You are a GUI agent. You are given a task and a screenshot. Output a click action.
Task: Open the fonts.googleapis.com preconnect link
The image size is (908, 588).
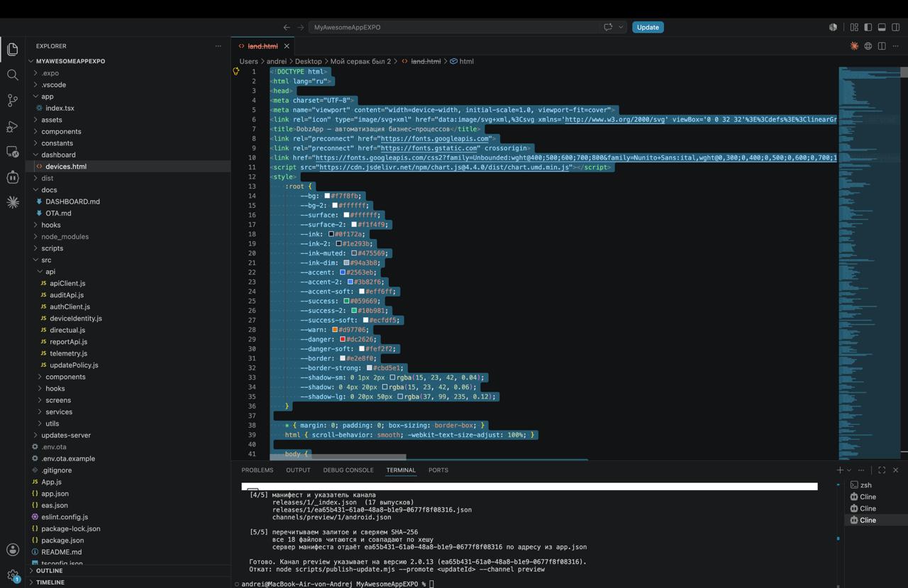(x=435, y=138)
